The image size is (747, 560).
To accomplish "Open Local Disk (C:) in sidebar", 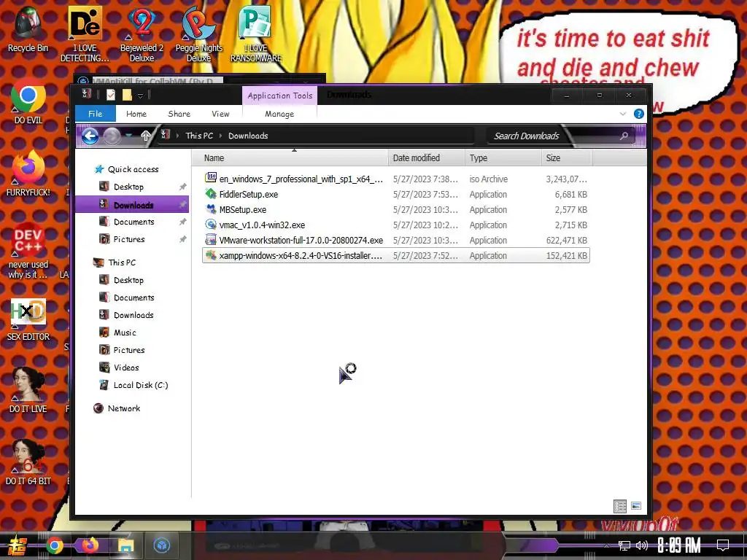I will (133, 385).
